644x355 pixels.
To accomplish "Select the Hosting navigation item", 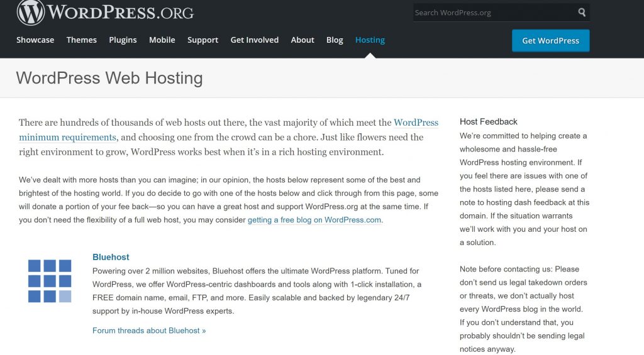I will [370, 40].
